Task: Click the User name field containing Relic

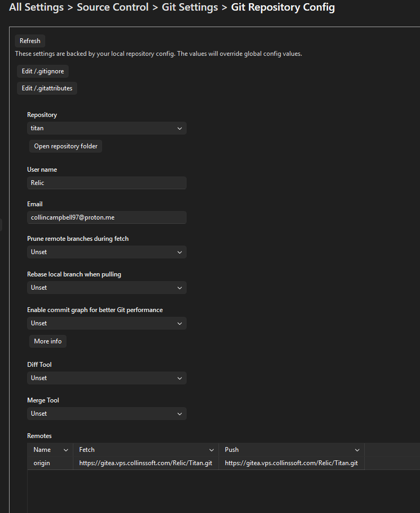Action: (x=106, y=182)
